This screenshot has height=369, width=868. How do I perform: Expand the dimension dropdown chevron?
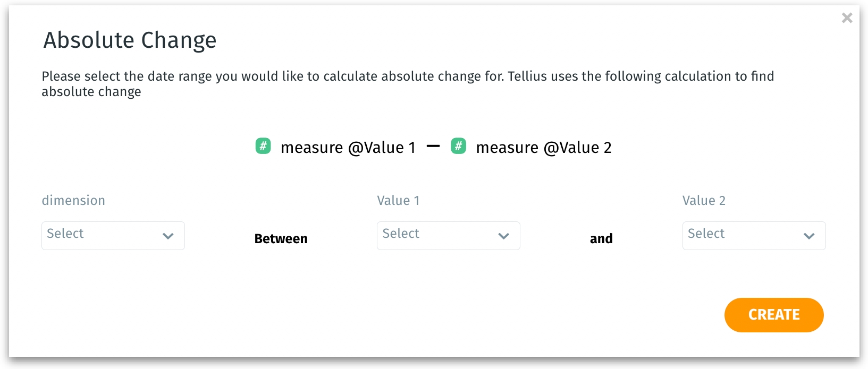pyautogui.click(x=168, y=236)
